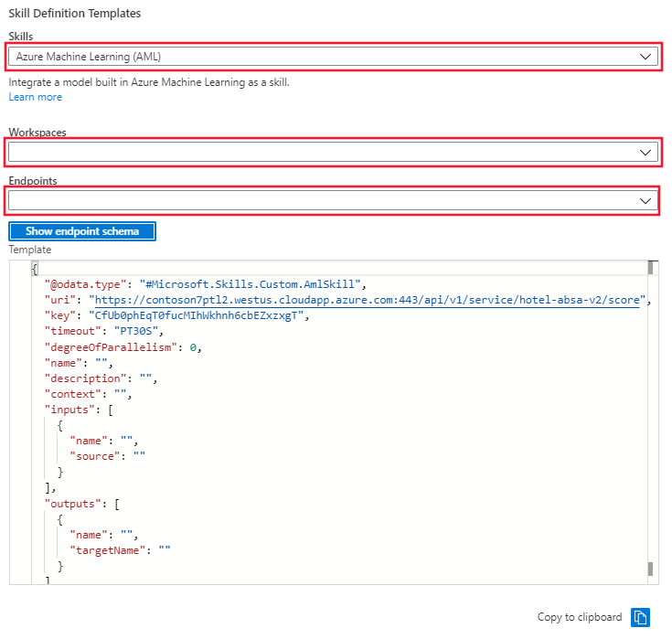Click the outputs targetName empty string
Viewport: 672px width, 639px height.
164,549
